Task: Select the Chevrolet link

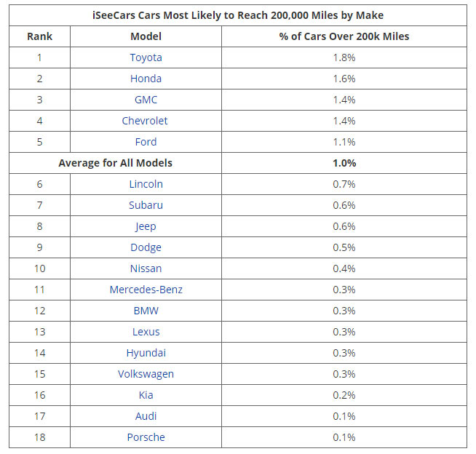Action: click(146, 121)
